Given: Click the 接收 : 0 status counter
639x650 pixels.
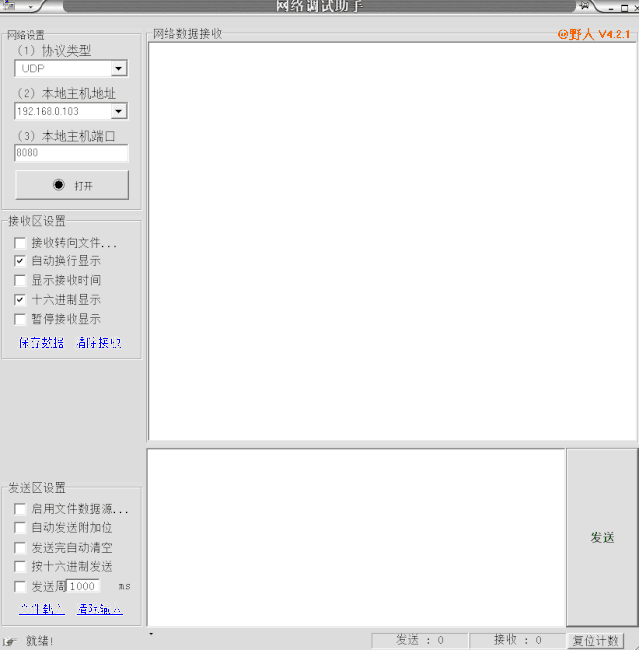Looking at the screenshot, I should click(x=518, y=640).
